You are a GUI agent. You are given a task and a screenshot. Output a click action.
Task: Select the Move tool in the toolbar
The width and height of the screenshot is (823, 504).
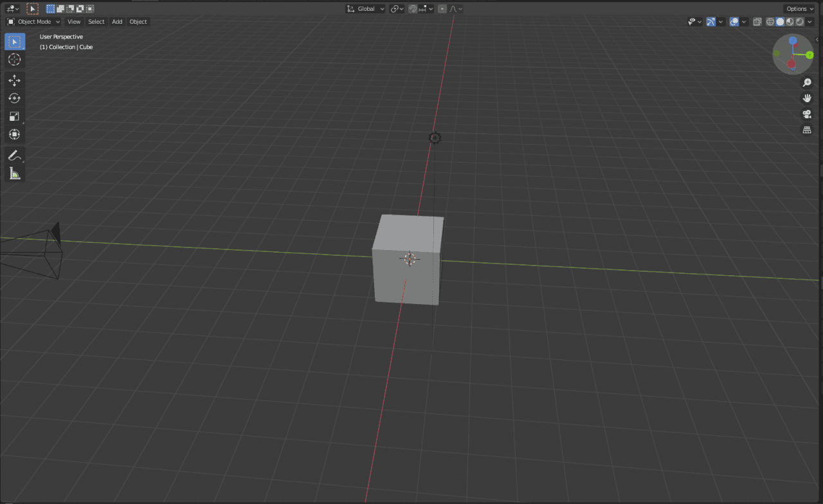pos(14,80)
